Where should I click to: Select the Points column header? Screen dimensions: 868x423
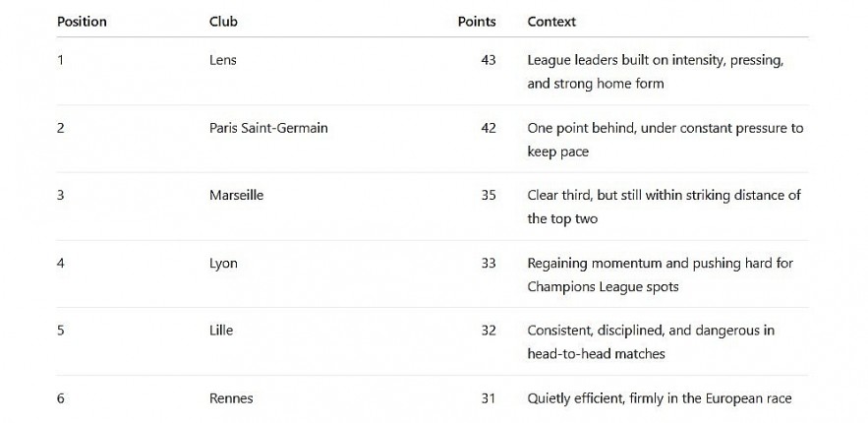(x=477, y=21)
